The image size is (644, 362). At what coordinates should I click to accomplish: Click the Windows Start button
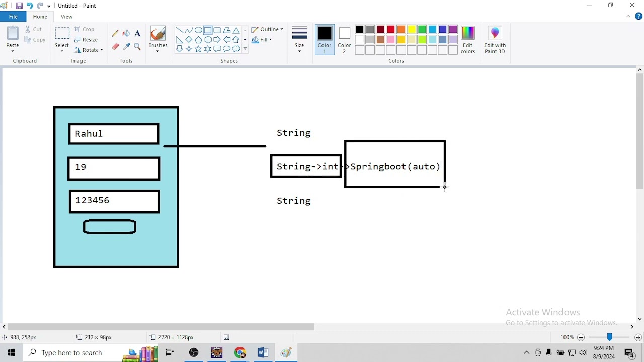(11, 353)
